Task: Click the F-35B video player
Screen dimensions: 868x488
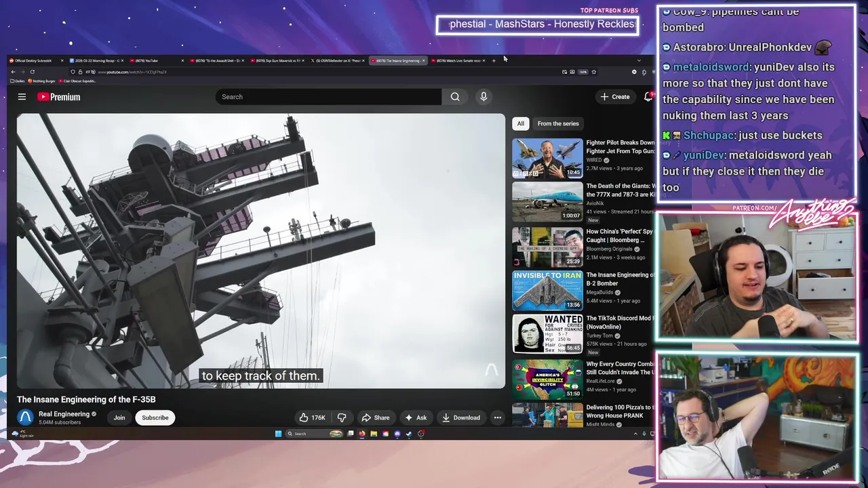Action: 261,251
